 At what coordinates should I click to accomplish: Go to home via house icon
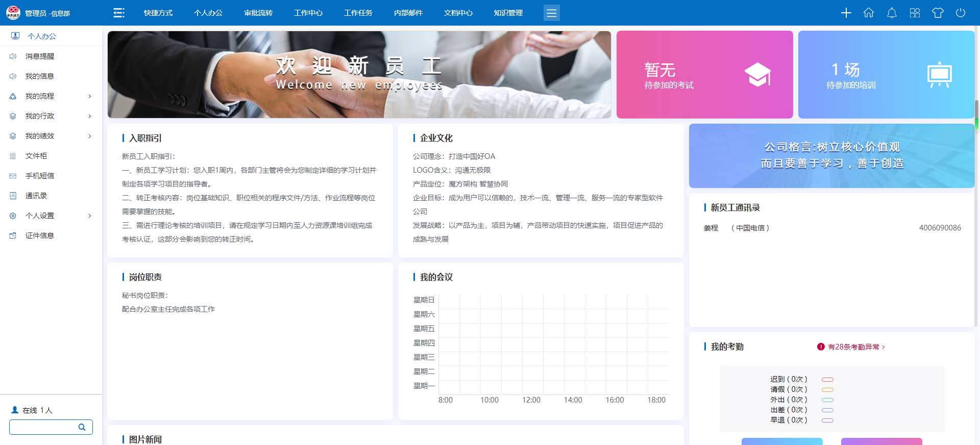(x=869, y=13)
